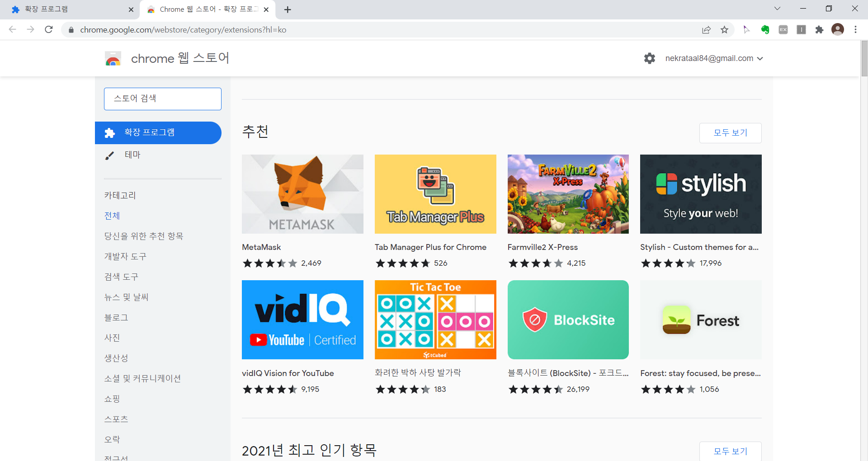Open the Evernote extension icon
The image size is (868, 461).
(x=765, y=30)
